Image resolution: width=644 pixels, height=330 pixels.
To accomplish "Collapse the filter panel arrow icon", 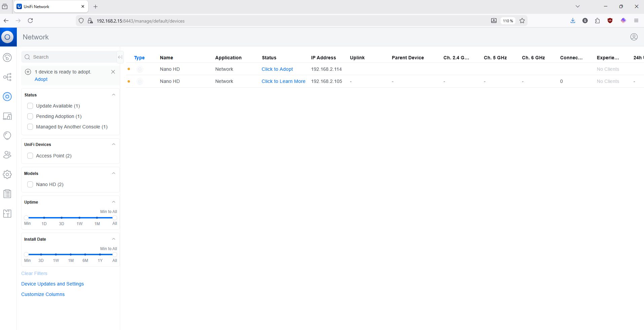I will click(x=120, y=57).
